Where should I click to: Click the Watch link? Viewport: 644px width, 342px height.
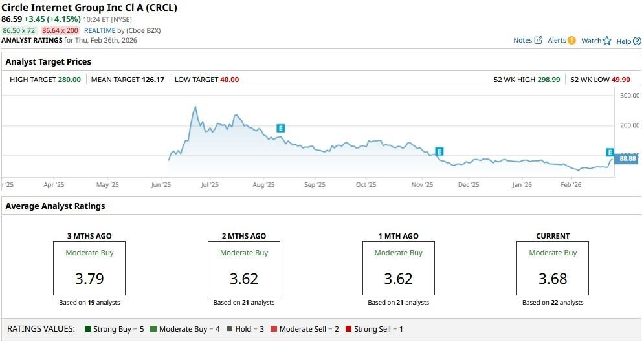pyautogui.click(x=592, y=41)
